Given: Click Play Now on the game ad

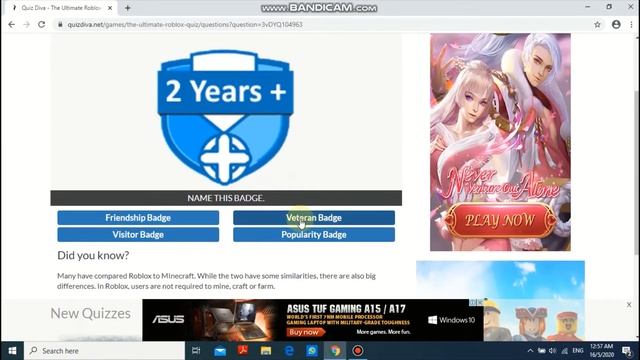Looking at the screenshot, I should pos(500,220).
